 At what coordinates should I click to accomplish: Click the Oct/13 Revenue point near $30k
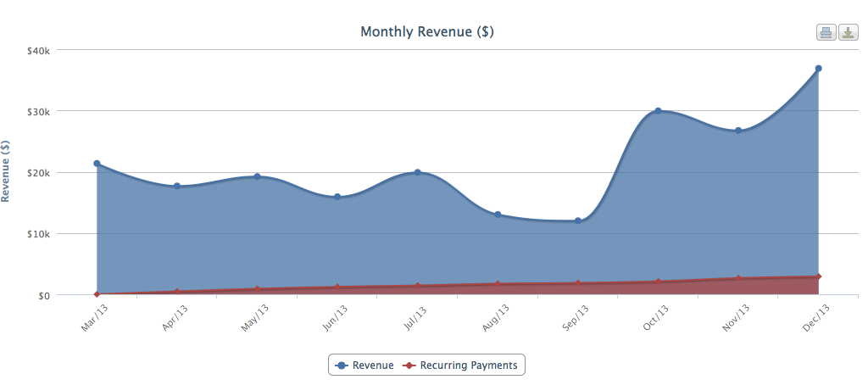pyautogui.click(x=658, y=111)
